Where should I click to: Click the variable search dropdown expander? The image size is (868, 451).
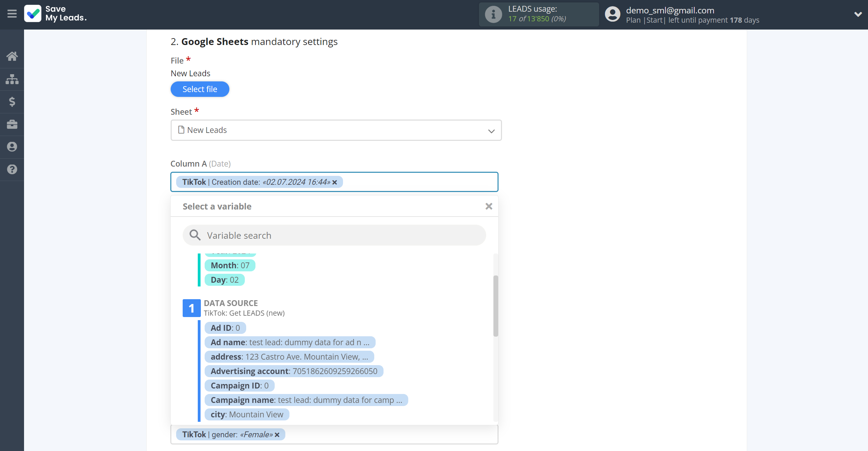tap(488, 206)
